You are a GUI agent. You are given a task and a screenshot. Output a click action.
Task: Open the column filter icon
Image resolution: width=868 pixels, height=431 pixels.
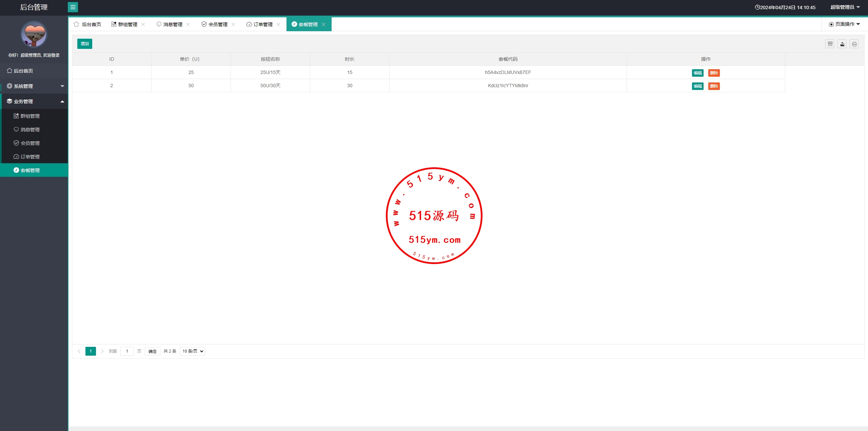(x=830, y=44)
